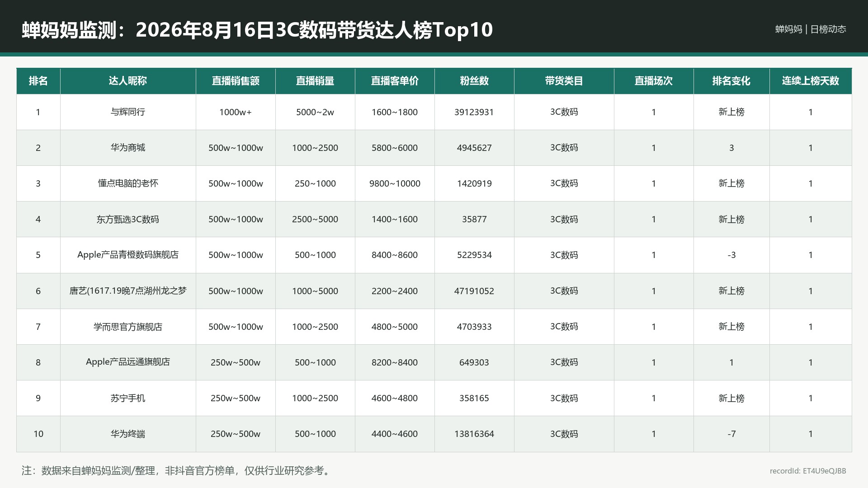
Task: Click rank number 10
Action: click(38, 434)
